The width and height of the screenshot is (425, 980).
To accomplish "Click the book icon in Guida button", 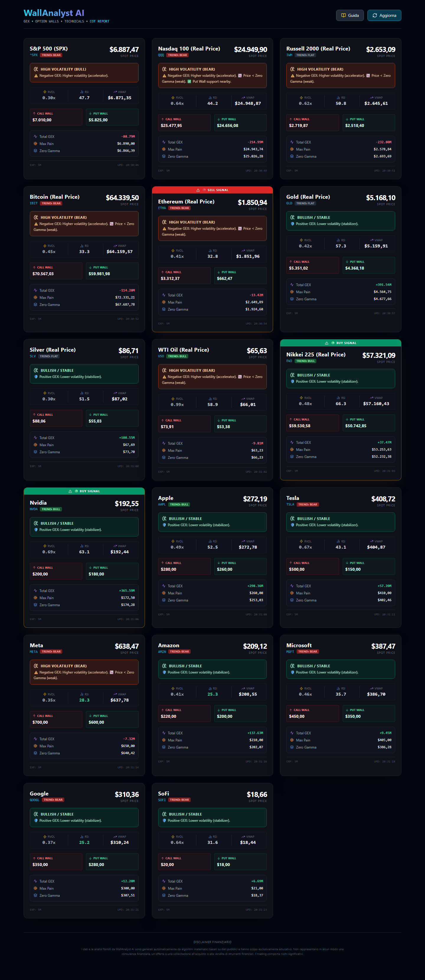I will [343, 16].
